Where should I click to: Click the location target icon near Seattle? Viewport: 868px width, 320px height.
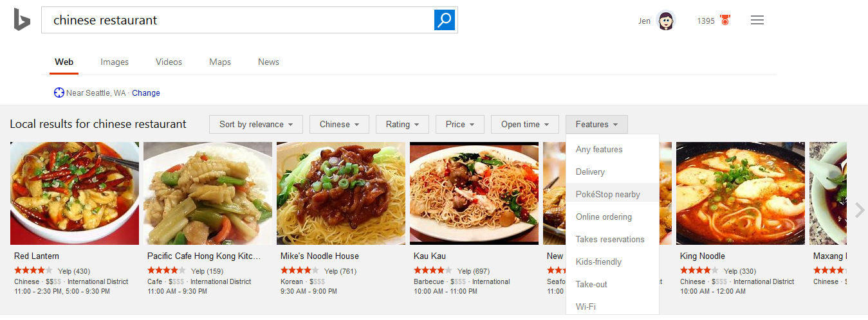59,93
